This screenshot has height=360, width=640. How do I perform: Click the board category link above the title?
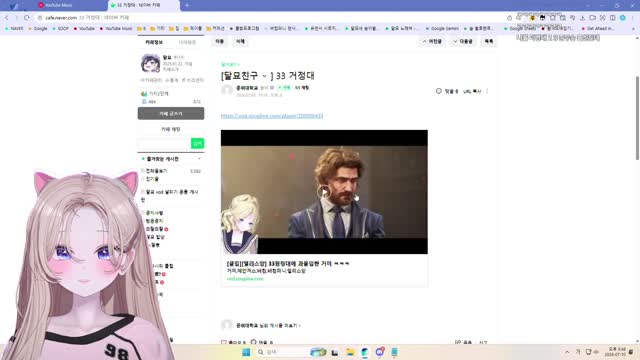point(230,64)
